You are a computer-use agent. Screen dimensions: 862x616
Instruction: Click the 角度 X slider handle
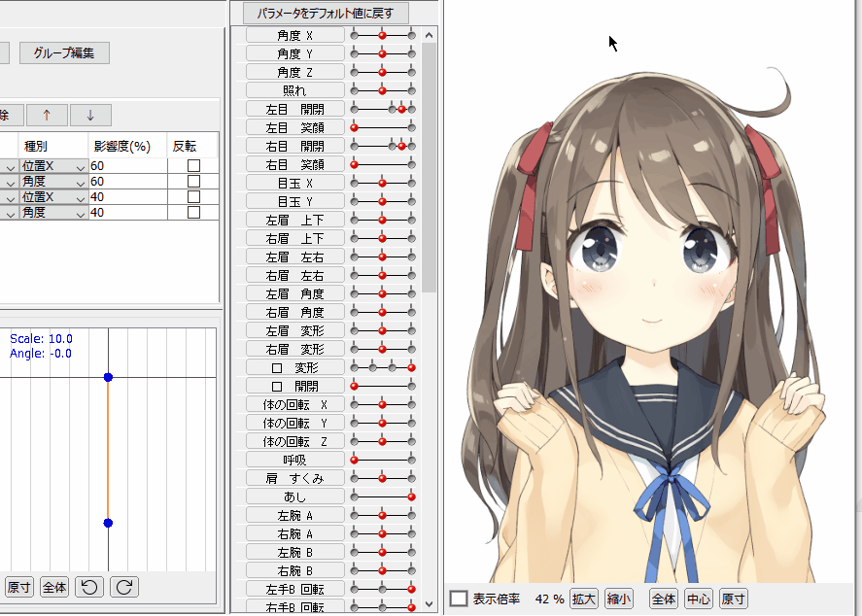click(383, 35)
